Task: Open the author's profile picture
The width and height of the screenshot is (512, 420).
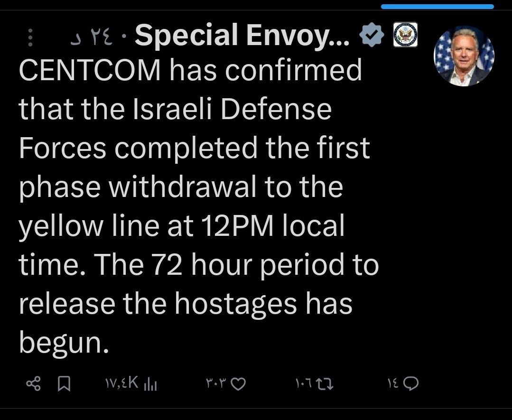Action: (464, 56)
